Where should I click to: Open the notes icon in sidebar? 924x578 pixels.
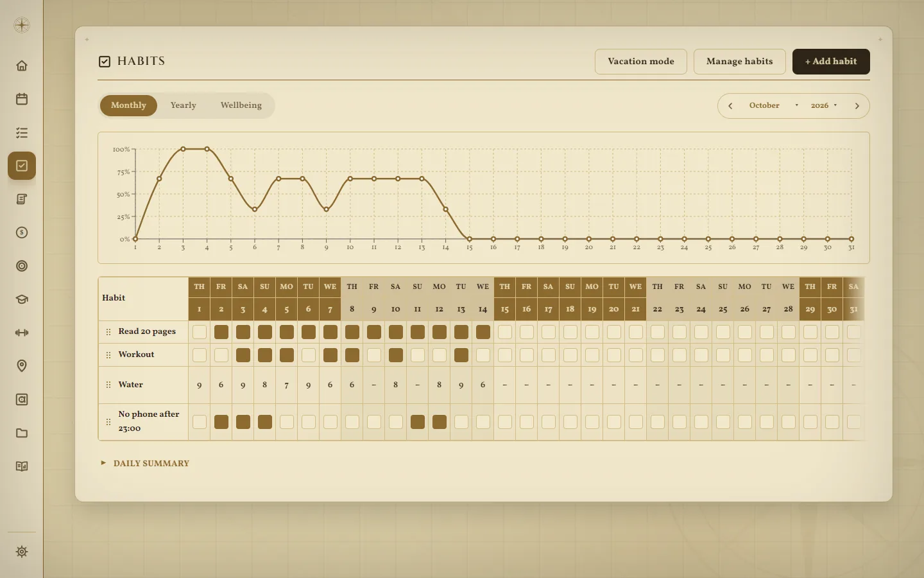22,199
